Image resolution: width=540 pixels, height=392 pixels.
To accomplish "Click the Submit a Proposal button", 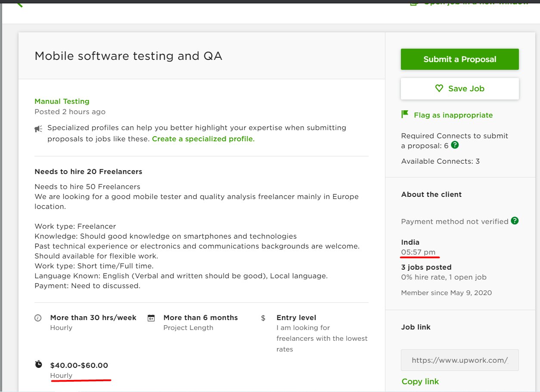I will pos(459,59).
